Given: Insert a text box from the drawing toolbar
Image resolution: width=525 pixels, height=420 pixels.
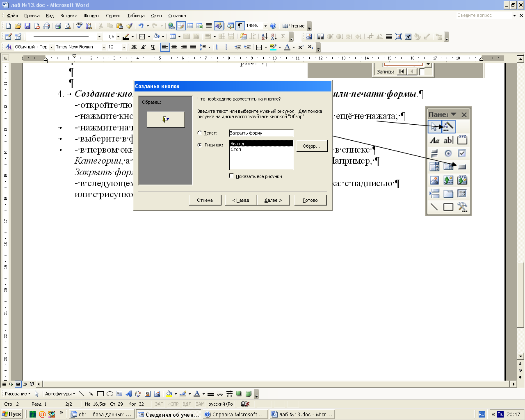Looking at the screenshot, I should click(x=119, y=394).
